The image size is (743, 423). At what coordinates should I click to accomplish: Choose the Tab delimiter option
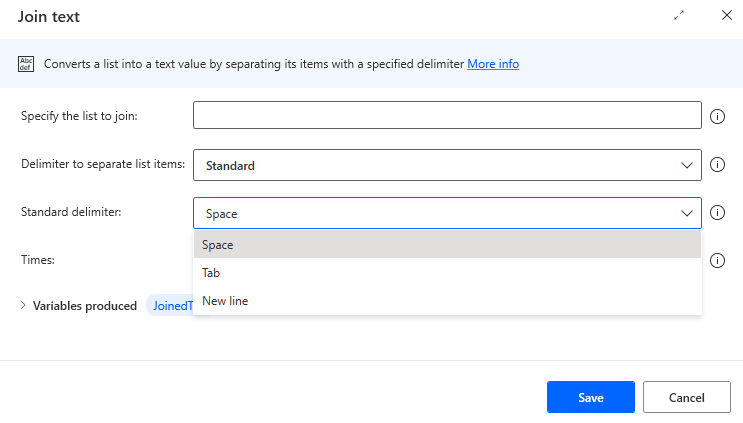pos(447,273)
